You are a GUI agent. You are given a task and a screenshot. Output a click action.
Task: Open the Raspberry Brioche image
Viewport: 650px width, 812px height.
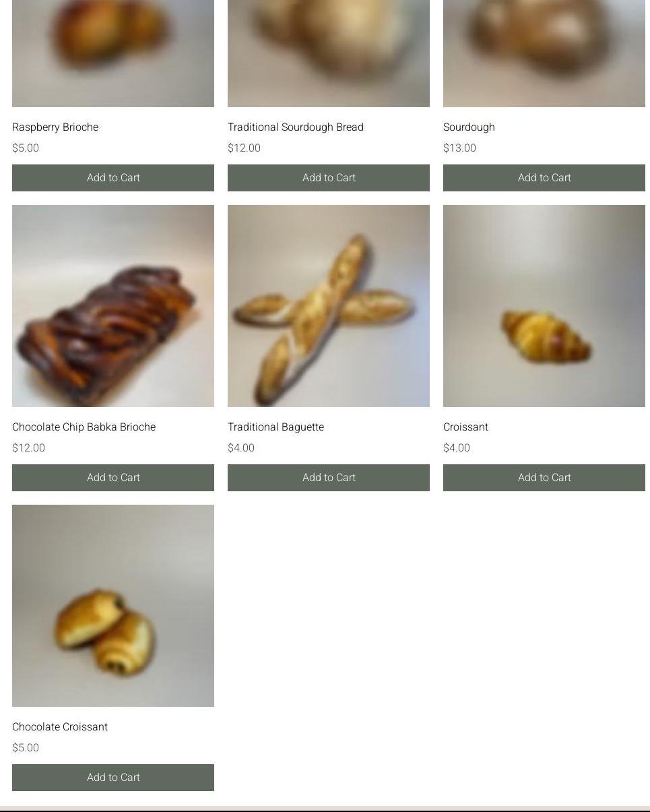click(x=113, y=53)
